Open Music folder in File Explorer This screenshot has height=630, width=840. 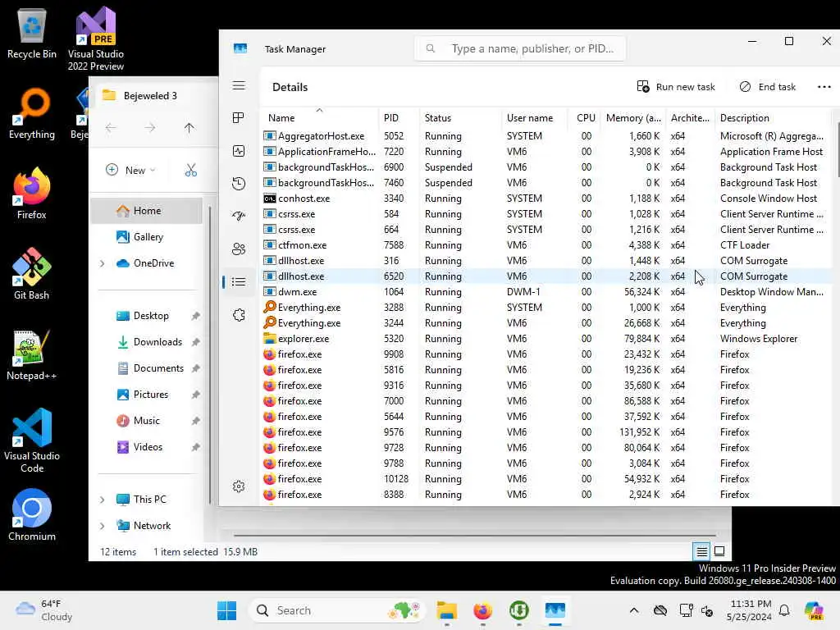[146, 421]
